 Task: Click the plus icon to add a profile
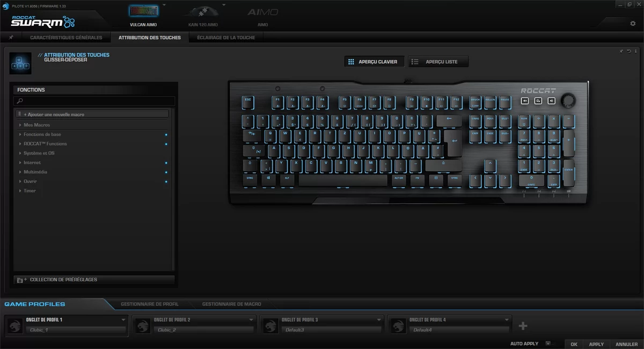(x=523, y=325)
